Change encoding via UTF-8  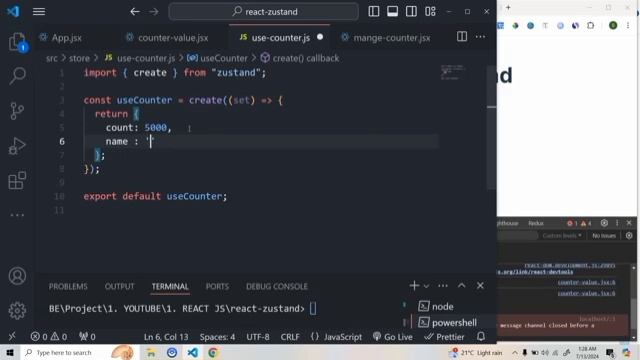(258, 337)
